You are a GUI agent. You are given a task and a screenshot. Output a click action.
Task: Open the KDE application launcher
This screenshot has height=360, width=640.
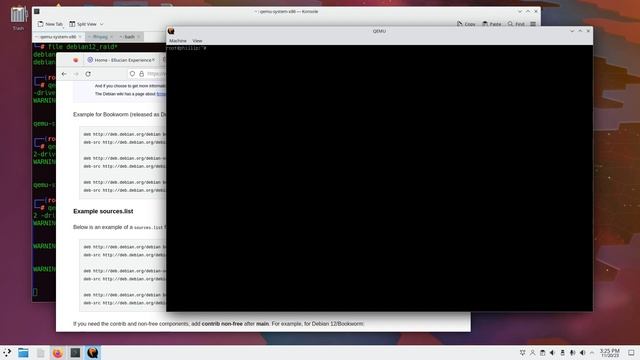click(x=7, y=353)
